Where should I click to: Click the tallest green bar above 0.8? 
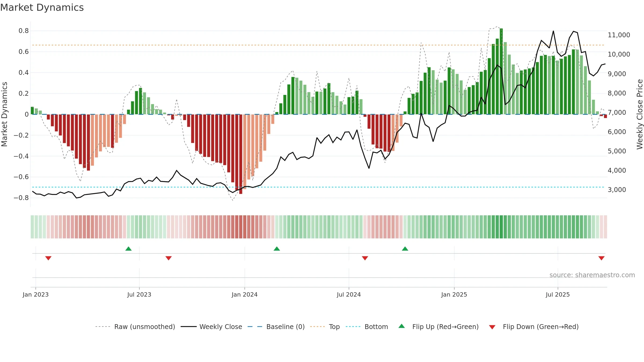click(501, 71)
